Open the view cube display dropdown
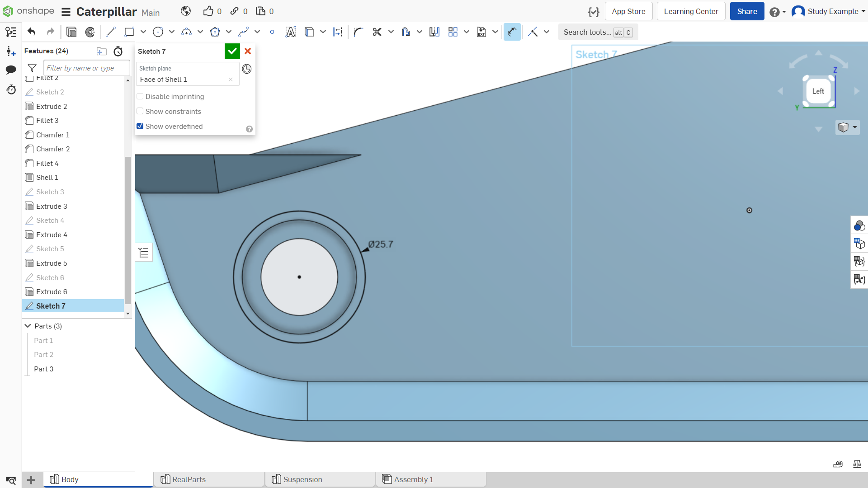The image size is (868, 488). 848,127
